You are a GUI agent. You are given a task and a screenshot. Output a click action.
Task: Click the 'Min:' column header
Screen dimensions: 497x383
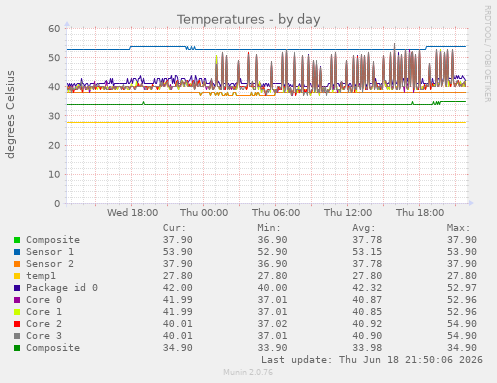269,228
